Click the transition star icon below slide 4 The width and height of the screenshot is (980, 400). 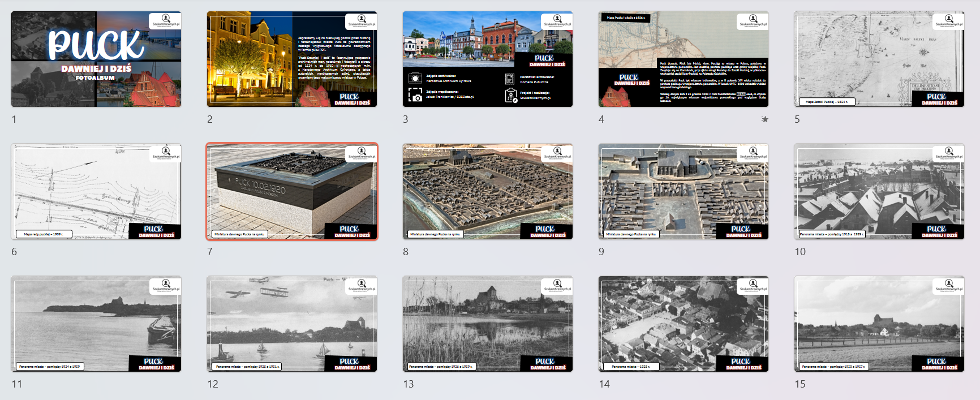click(x=765, y=119)
